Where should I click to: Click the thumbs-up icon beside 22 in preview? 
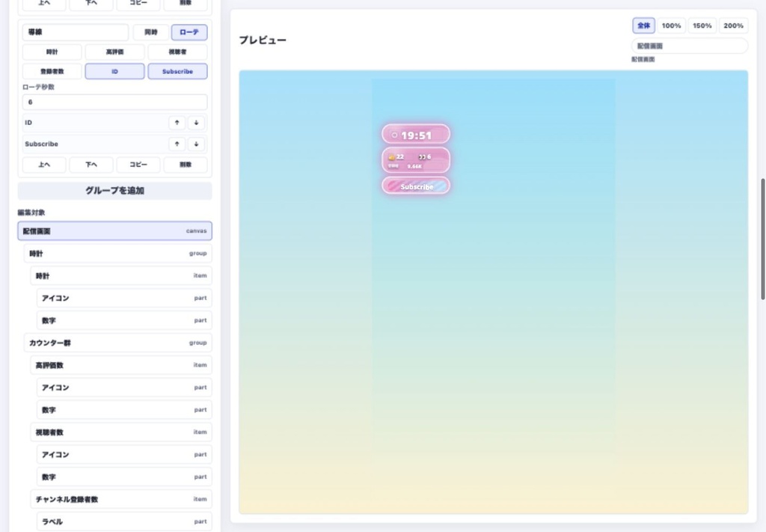391,157
